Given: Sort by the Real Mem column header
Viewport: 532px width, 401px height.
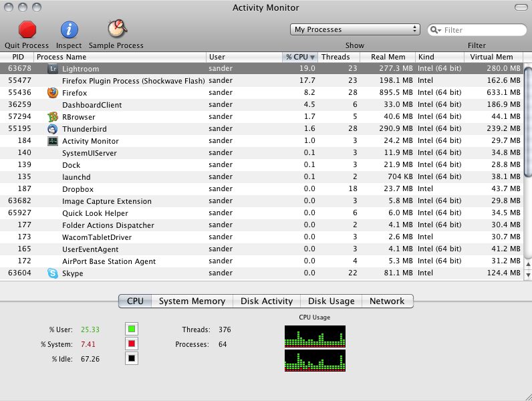Looking at the screenshot, I should (388, 57).
